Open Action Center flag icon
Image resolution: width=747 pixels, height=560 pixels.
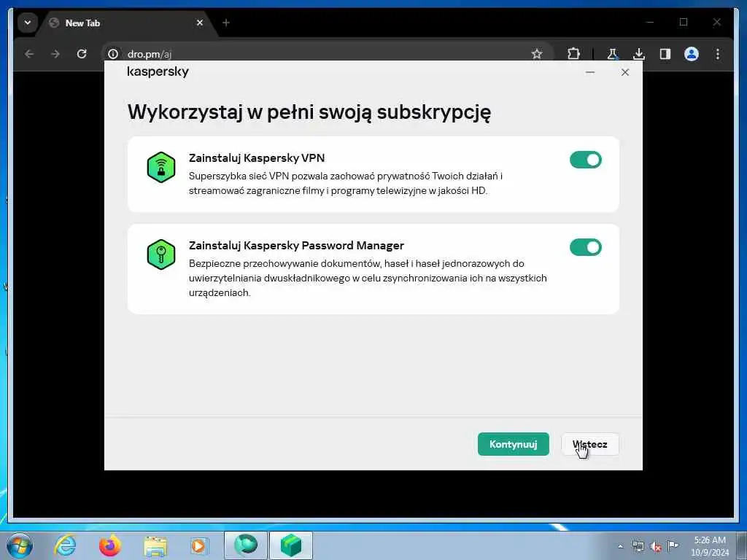pos(673,546)
